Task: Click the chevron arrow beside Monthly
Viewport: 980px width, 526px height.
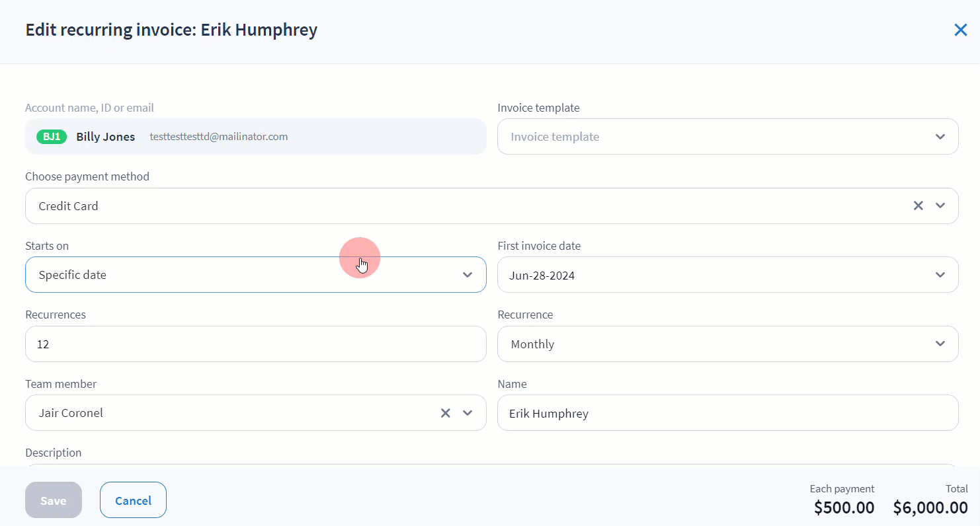Action: pos(940,344)
